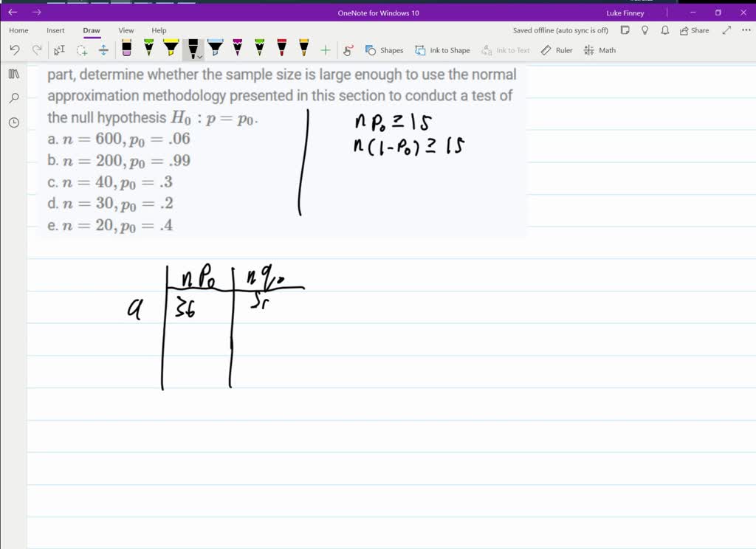
Task: Click the Share button
Action: [x=695, y=30]
